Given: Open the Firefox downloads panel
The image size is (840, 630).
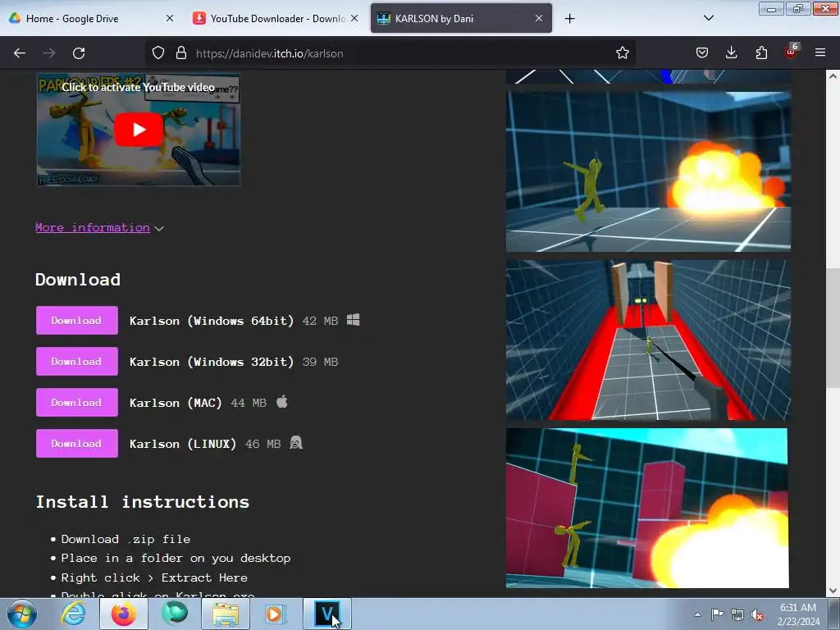Looking at the screenshot, I should (x=731, y=53).
